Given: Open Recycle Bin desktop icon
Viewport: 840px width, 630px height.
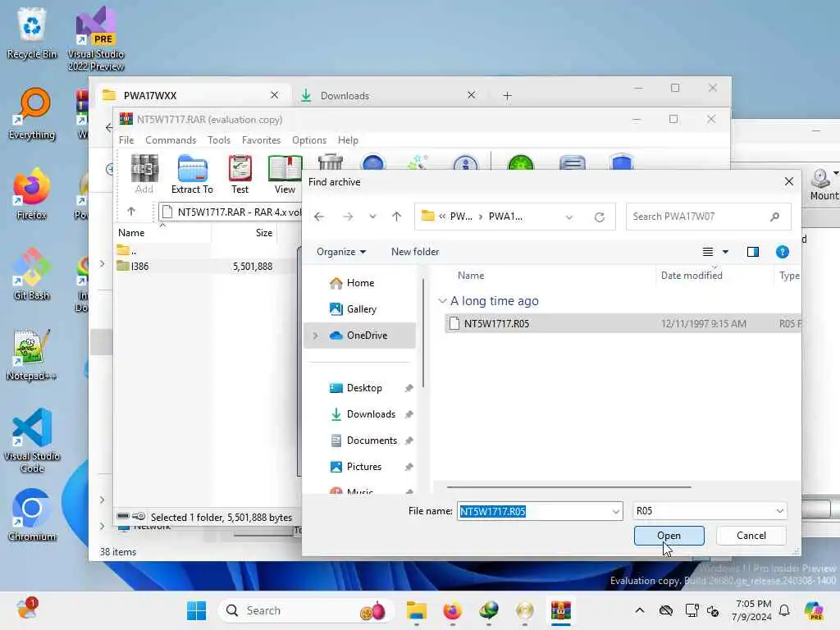Looking at the screenshot, I should [32, 33].
